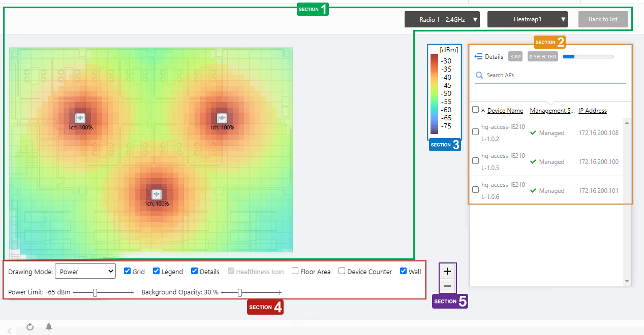The image size is (644, 335).
Task: Click the upper-right access point icon on heatmap
Action: coord(222,118)
